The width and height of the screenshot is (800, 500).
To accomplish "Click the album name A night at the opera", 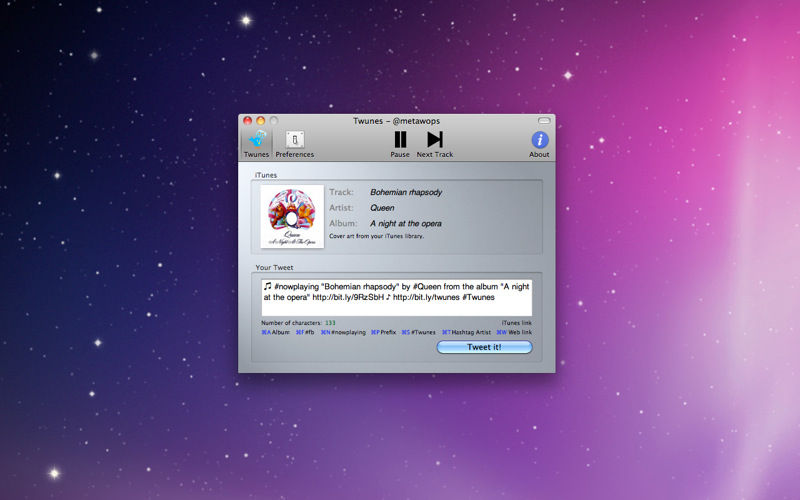I will 406,223.
